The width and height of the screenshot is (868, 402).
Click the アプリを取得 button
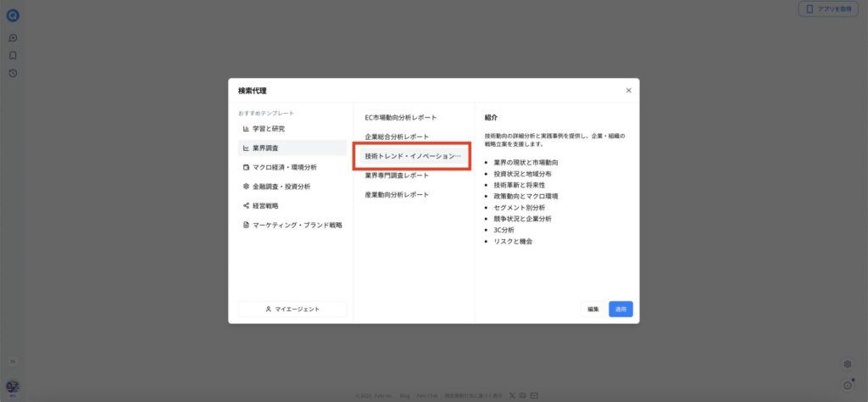(x=828, y=8)
